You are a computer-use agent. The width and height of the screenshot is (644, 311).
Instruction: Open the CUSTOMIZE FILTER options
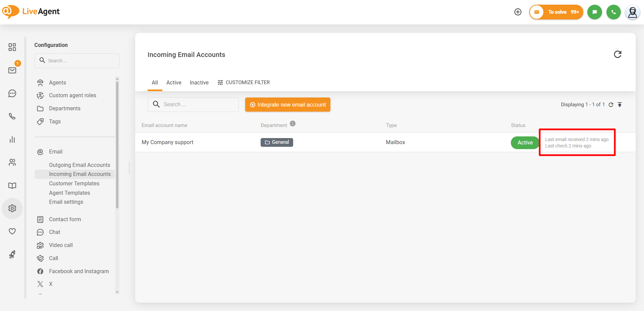pos(244,82)
